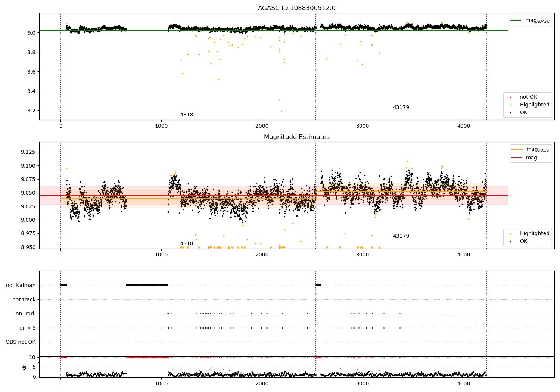Image resolution: width=560 pixels, height=392 pixels.
Task: Click the y-axis tick '9.025'
Action: coord(28,206)
